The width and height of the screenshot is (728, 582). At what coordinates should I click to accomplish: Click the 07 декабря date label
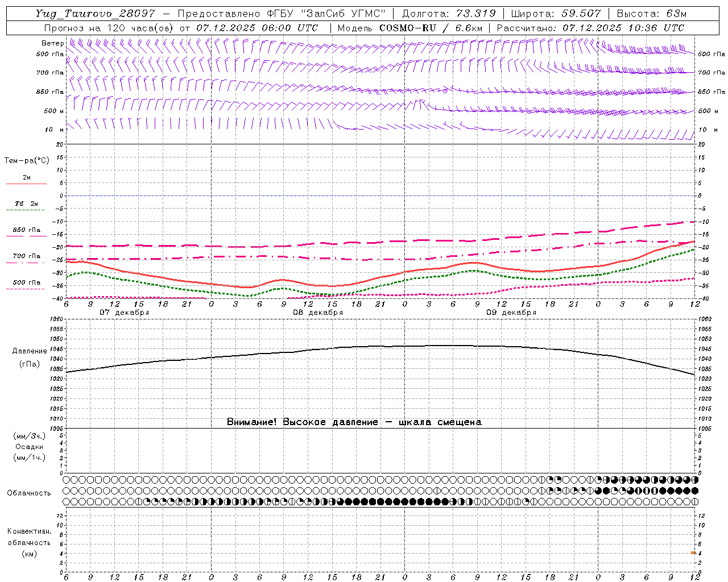[x=125, y=313]
